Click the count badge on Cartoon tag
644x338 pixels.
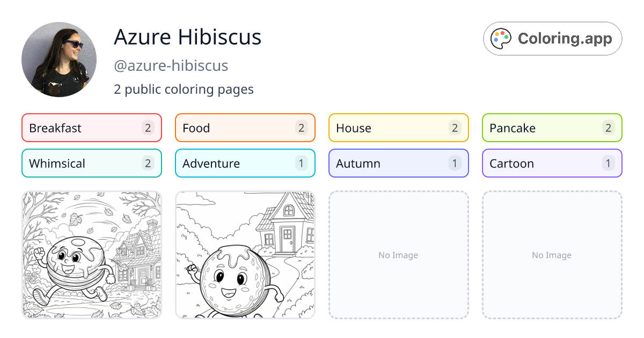[x=608, y=163]
